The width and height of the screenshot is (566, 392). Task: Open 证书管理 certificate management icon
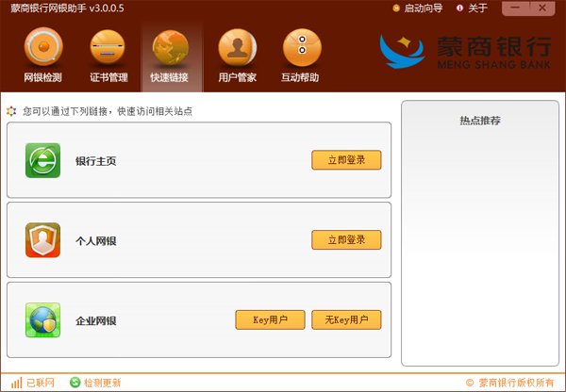108,47
